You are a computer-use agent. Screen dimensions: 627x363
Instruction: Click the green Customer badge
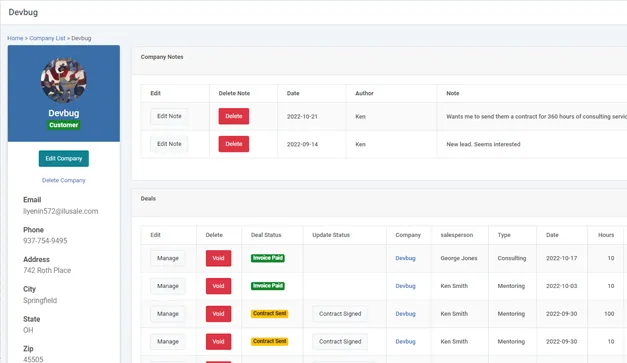coord(64,125)
